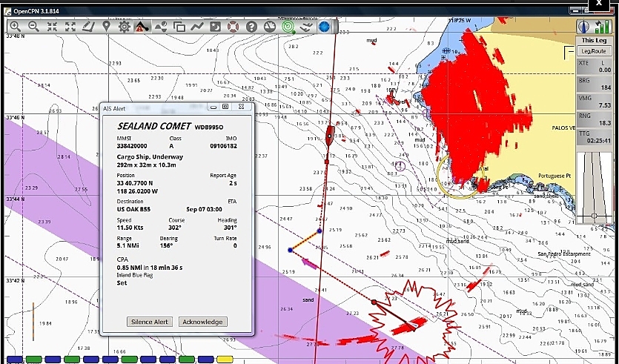Click the Zoom In magnifier tool
The height and width of the screenshot is (364, 619).
[16, 27]
